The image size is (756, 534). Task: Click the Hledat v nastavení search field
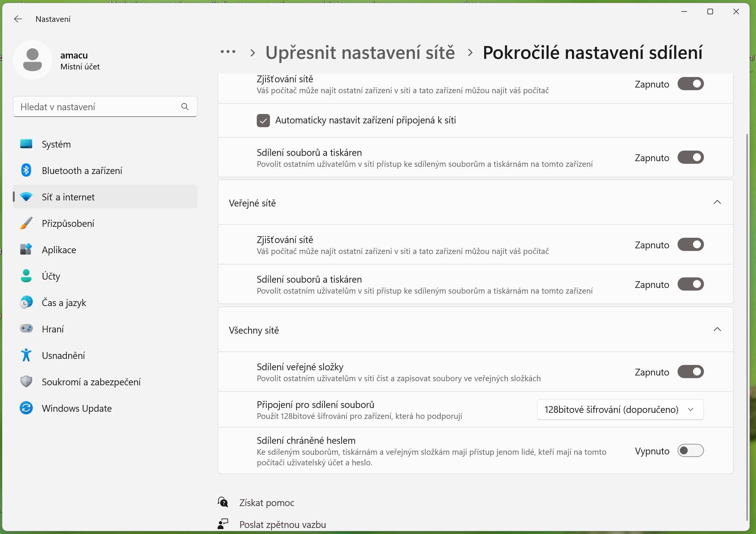tap(98, 107)
